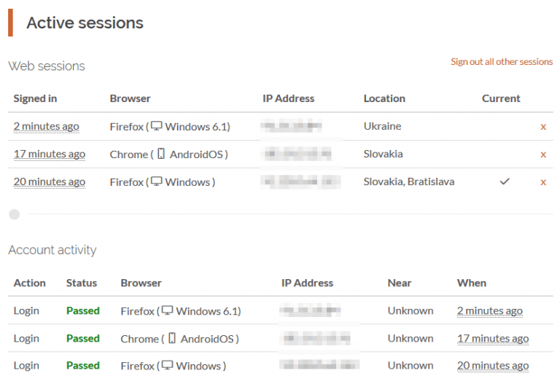This screenshot has height=392, width=560.
Task: Click desktop icon in Ukraine session row
Action: pos(156,126)
